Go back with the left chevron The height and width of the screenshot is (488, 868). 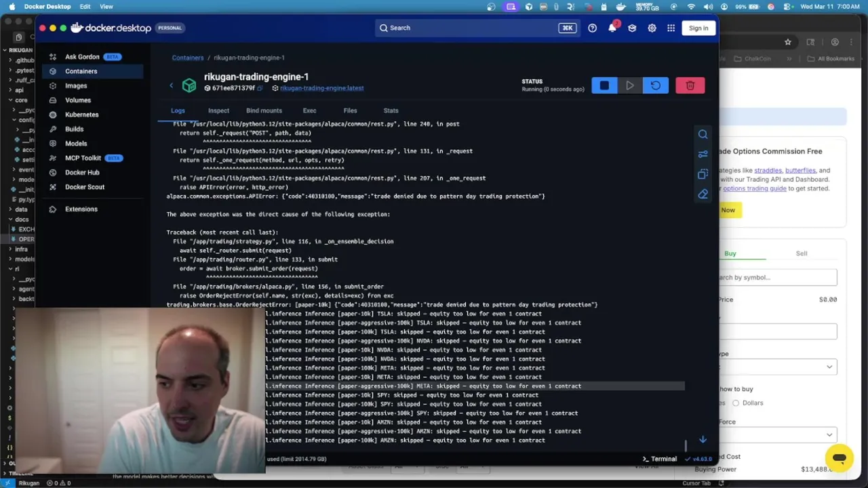click(x=171, y=85)
